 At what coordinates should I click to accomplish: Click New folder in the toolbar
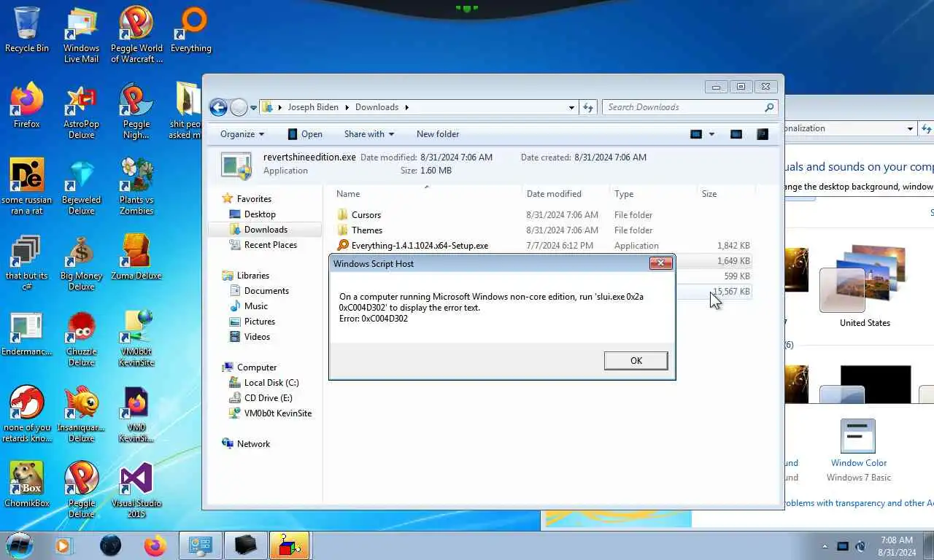click(x=438, y=134)
